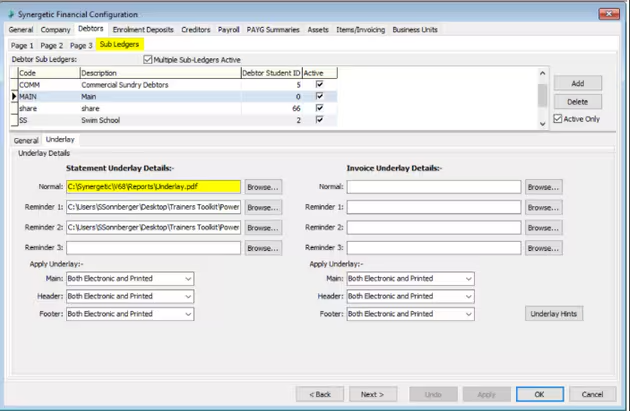Uncheck the Active Only checkbox
This screenshot has width=630, height=411.
click(x=558, y=119)
